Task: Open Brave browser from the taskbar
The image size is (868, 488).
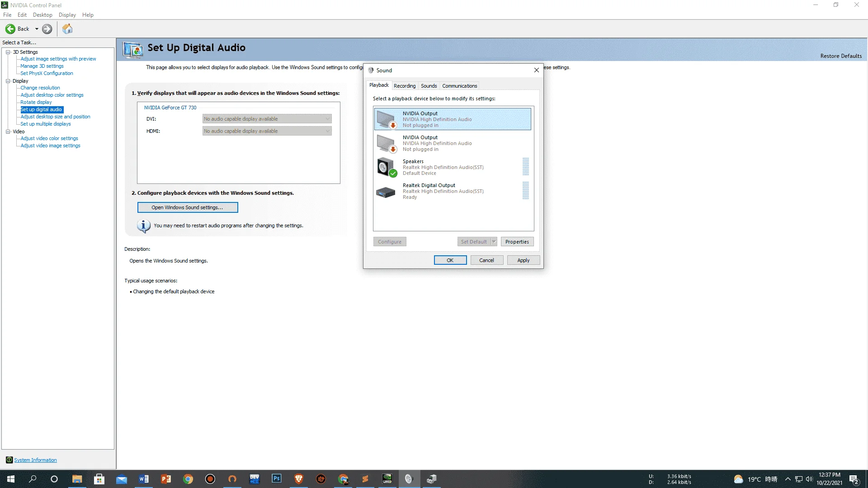Action: pos(299,479)
